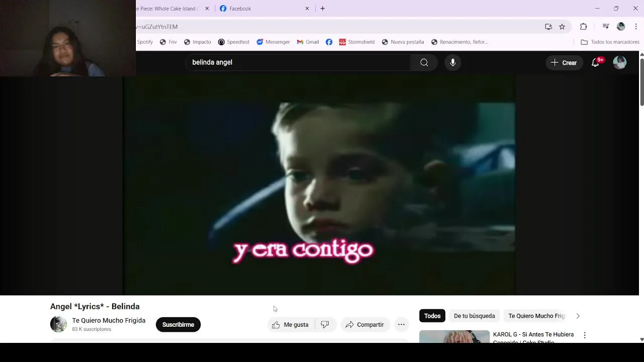The height and width of the screenshot is (362, 644).
Task: Open options menu for KAROL G video
Action: point(585,335)
